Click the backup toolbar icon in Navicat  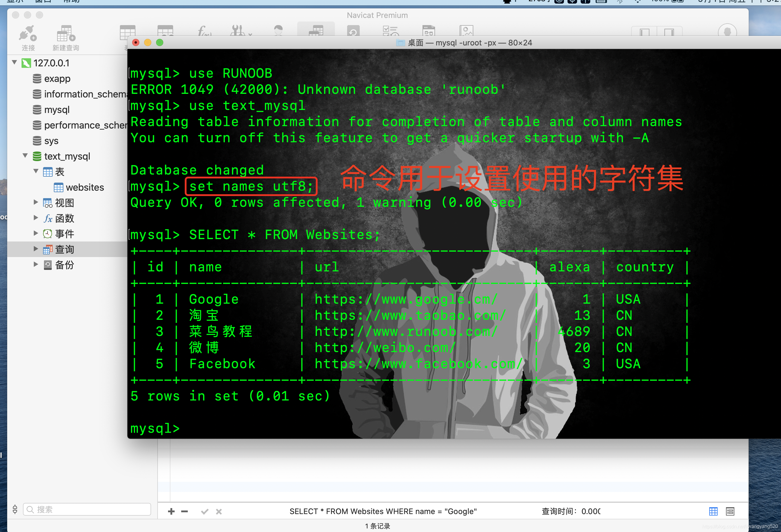click(x=353, y=30)
